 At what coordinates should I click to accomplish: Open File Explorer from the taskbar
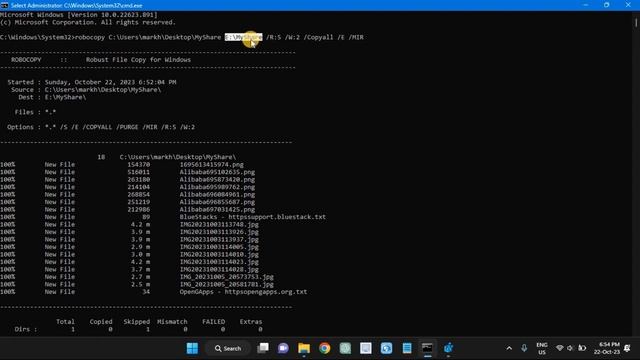(304, 348)
